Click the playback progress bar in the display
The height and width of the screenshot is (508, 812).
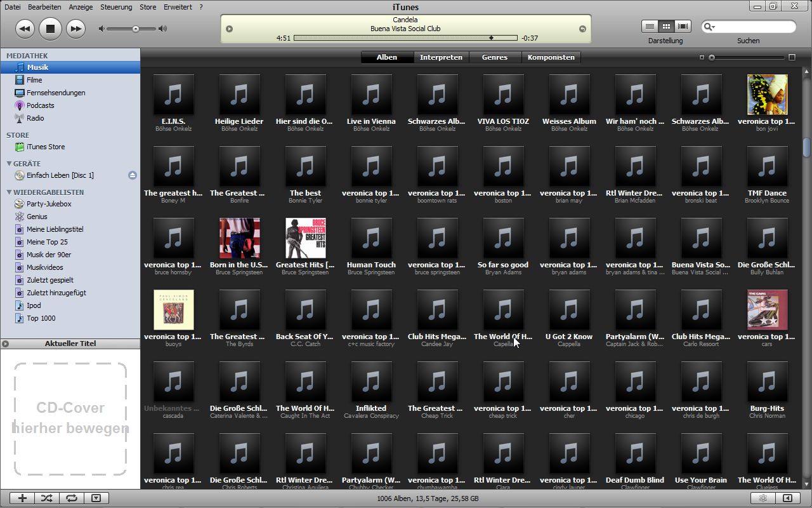click(x=406, y=38)
